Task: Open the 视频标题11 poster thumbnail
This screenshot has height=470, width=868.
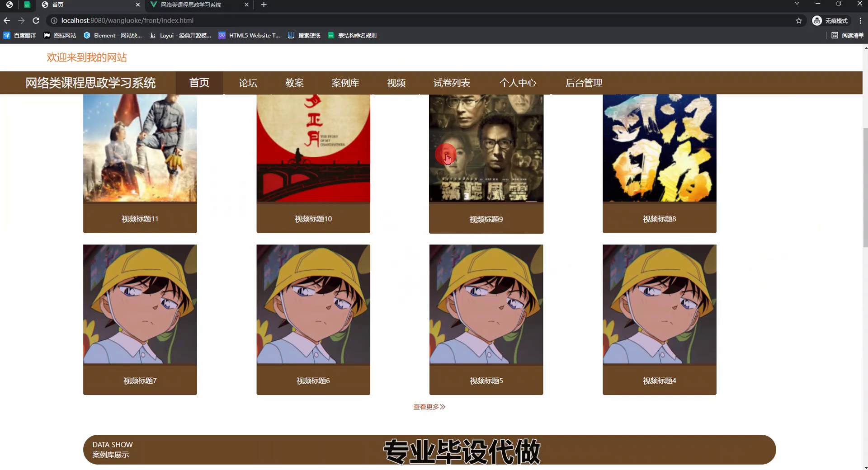Action: (x=140, y=148)
